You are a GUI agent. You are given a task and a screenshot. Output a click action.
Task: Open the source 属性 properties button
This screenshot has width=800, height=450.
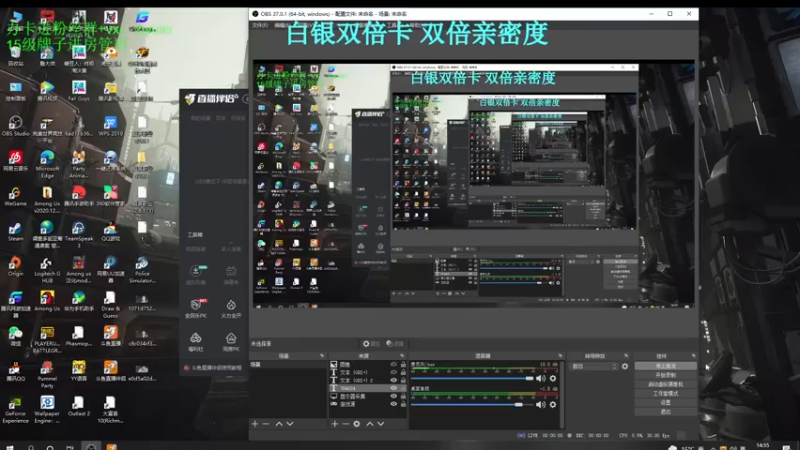(x=371, y=344)
